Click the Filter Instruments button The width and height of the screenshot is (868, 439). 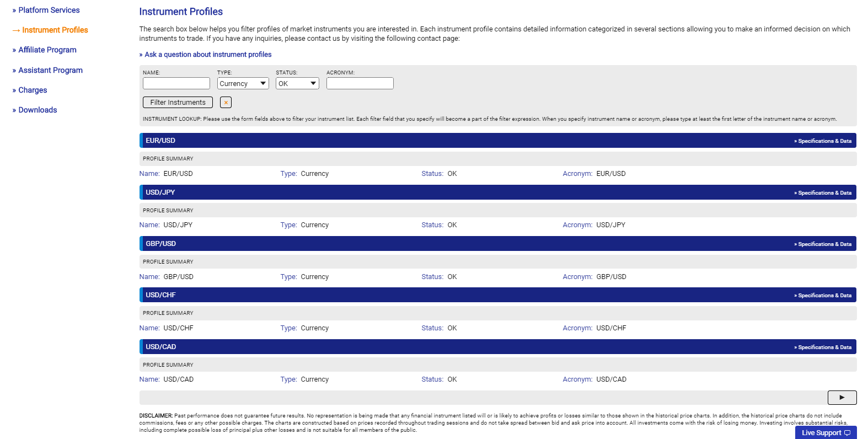(178, 103)
